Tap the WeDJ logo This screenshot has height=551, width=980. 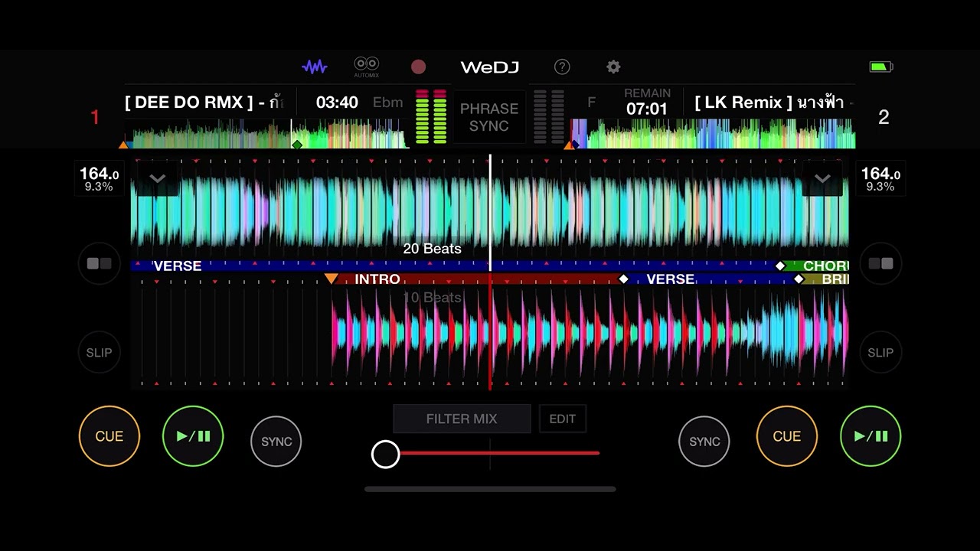point(490,67)
